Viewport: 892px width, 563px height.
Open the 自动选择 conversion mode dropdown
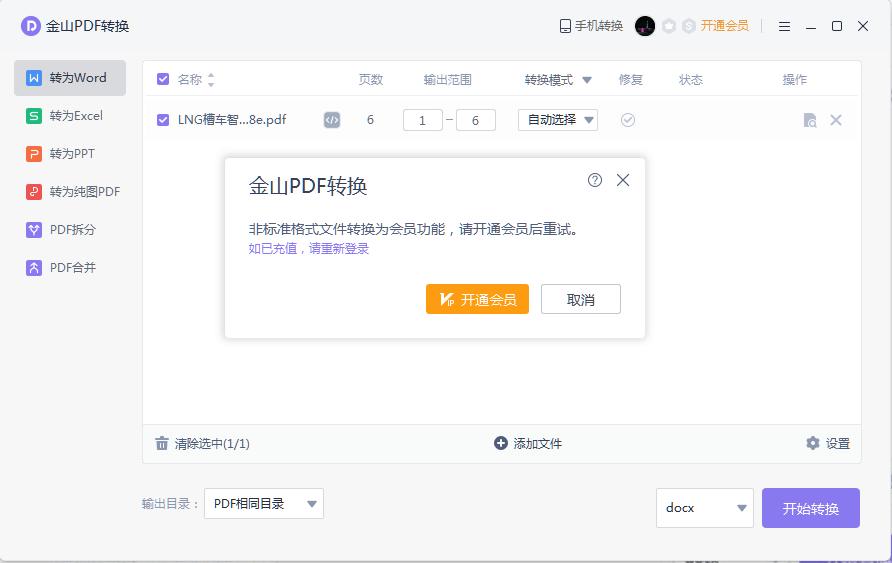coord(558,120)
